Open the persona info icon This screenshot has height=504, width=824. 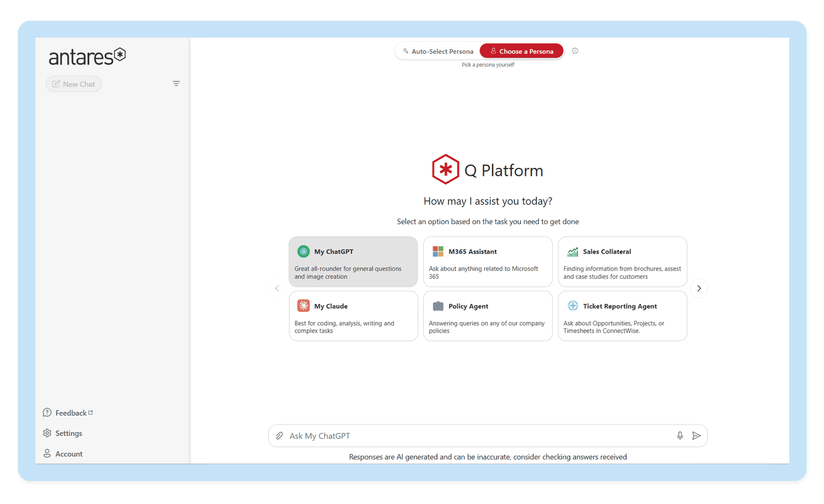click(575, 51)
